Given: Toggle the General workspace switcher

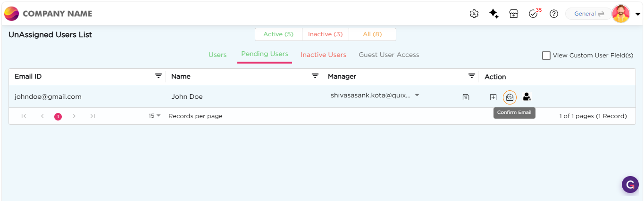Looking at the screenshot, I should point(589,14).
